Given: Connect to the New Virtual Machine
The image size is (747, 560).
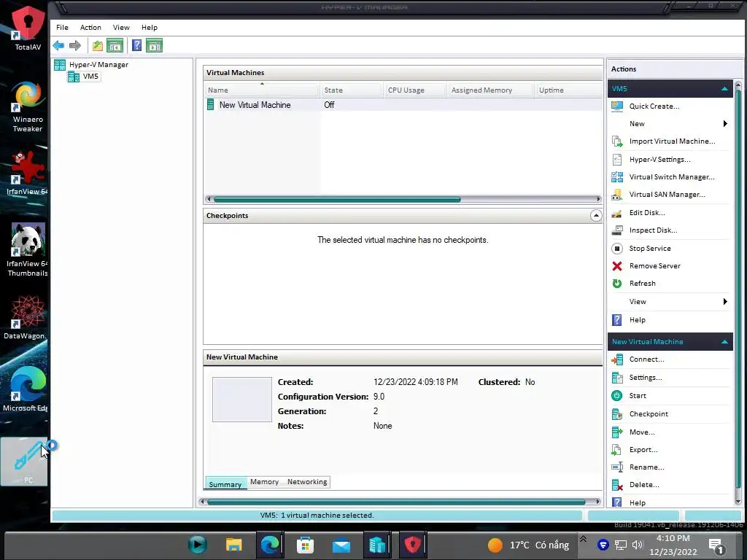Looking at the screenshot, I should (x=646, y=359).
